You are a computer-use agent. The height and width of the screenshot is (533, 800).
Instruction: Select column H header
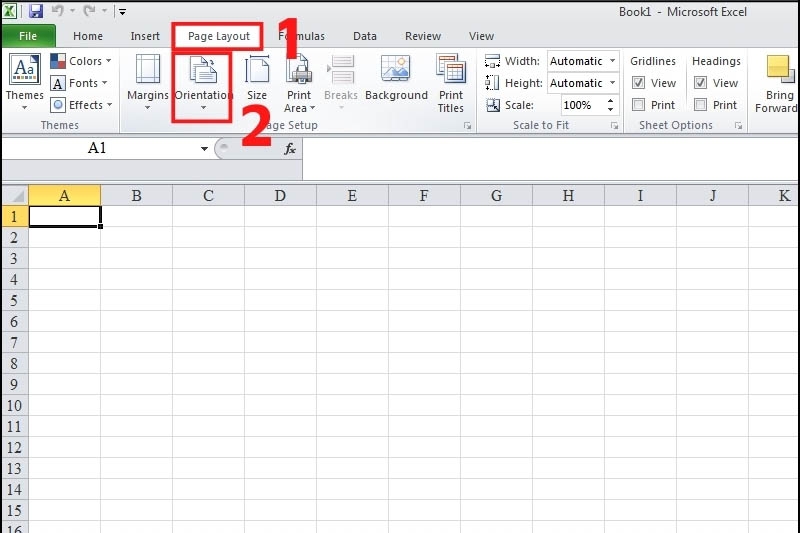click(568, 196)
